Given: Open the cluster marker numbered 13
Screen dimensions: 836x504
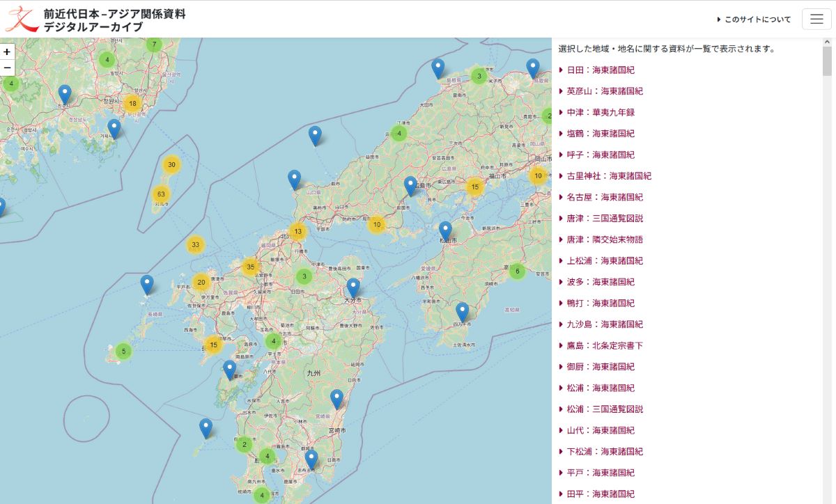Looking at the screenshot, I should (298, 231).
